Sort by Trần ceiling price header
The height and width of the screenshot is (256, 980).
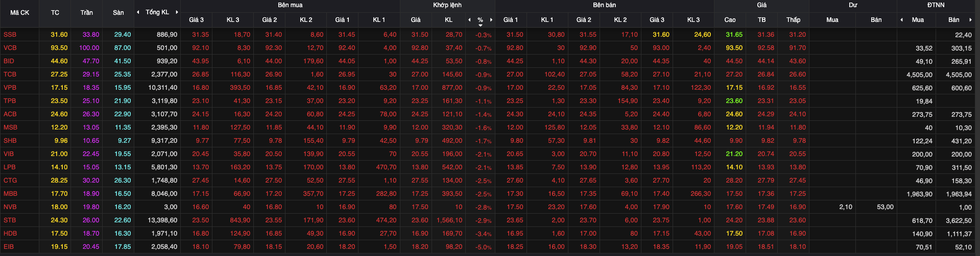pos(86,13)
